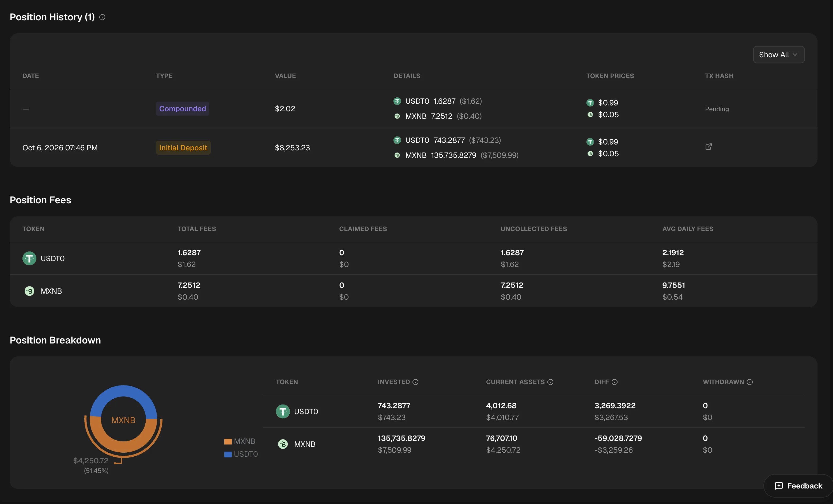Click the Oct 6, 2026 07:46 PM date
Viewport: 833px width, 504px height.
click(x=60, y=148)
